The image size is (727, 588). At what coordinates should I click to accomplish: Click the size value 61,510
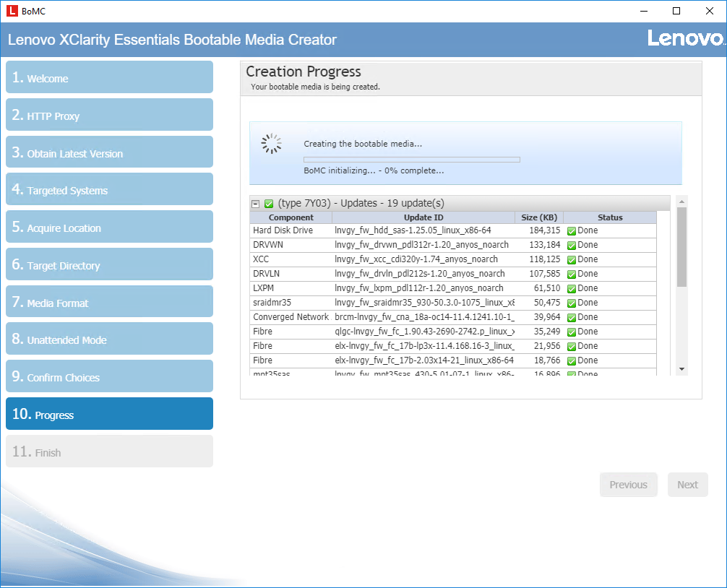click(547, 287)
